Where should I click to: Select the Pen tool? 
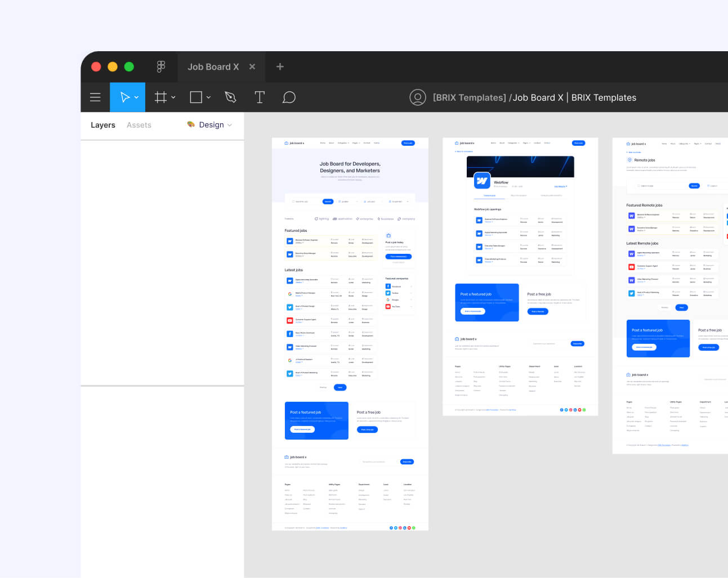pos(230,97)
